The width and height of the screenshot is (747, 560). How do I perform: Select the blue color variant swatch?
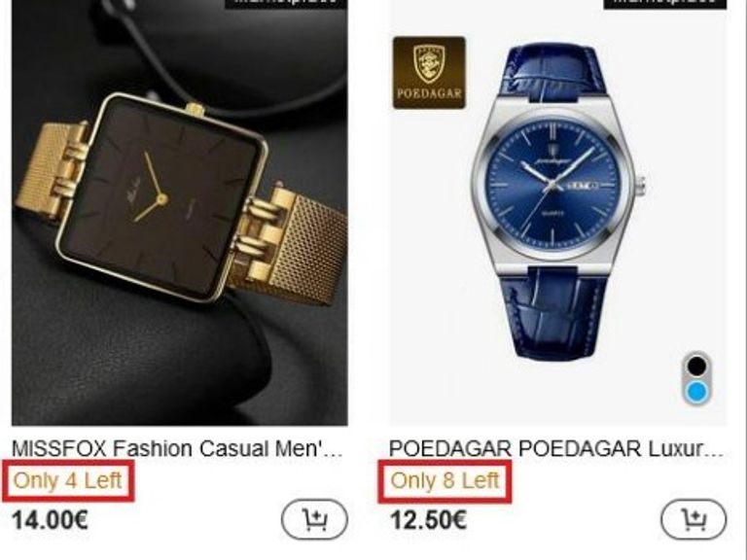pyautogui.click(x=697, y=392)
